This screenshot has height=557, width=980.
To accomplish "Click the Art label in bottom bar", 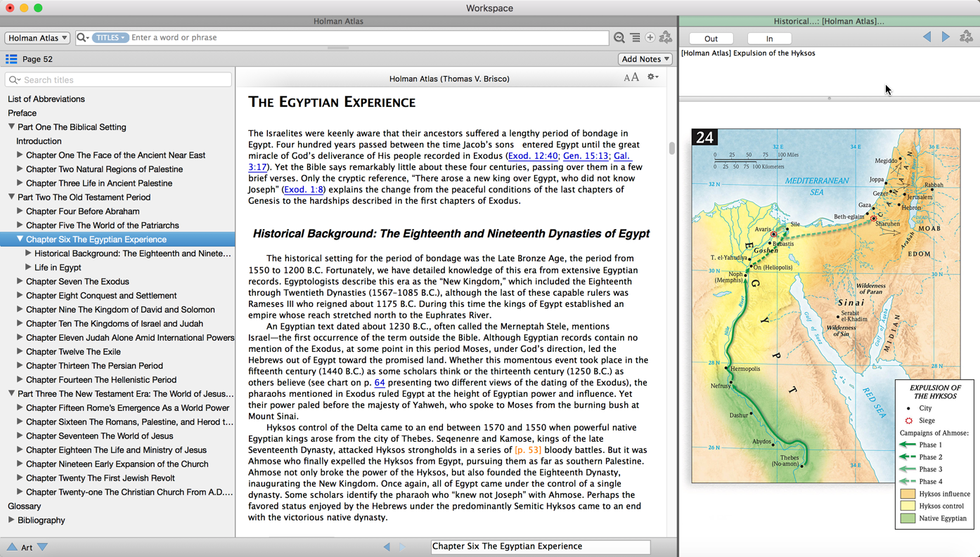I will point(27,548).
